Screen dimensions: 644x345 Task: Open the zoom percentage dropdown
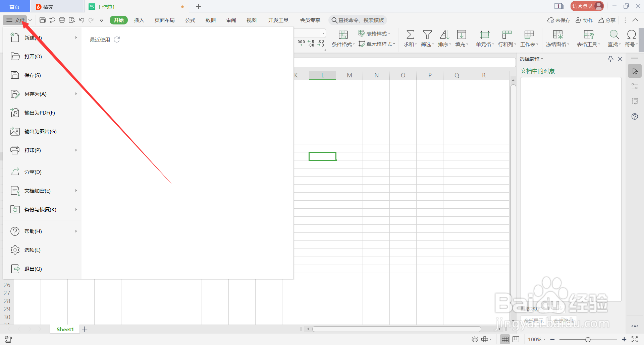point(536,339)
